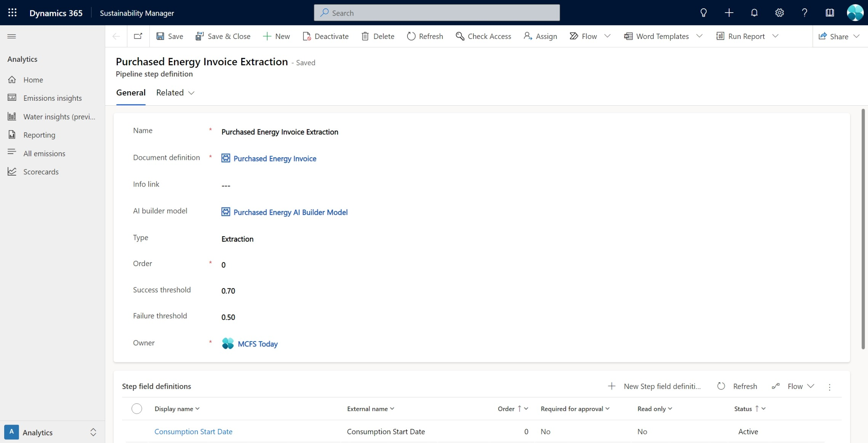Expand the Word Templates chevron
The image size is (868, 443).
(700, 36)
